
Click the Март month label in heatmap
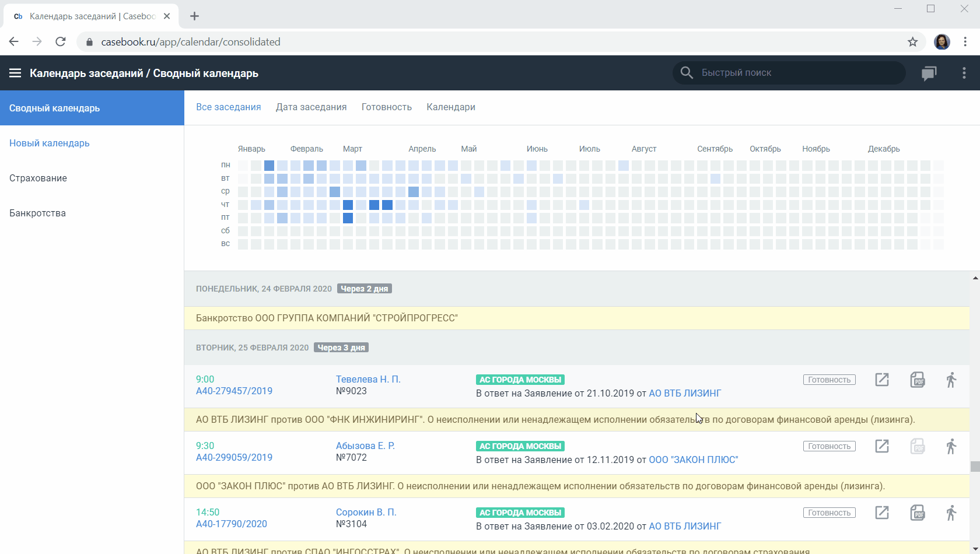[x=352, y=149]
